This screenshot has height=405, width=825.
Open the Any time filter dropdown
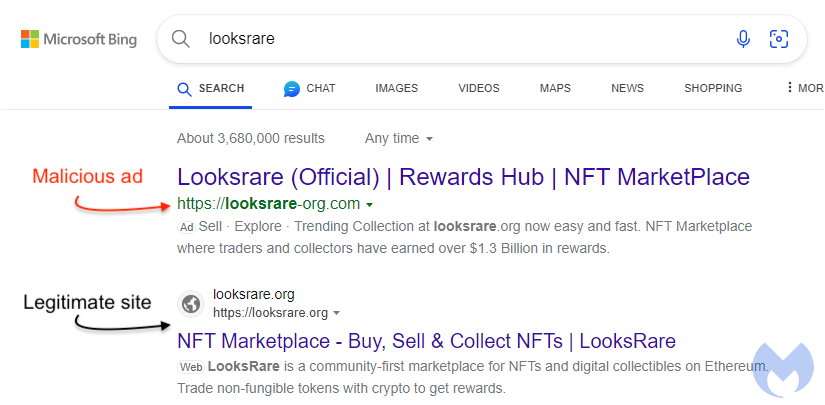point(399,139)
